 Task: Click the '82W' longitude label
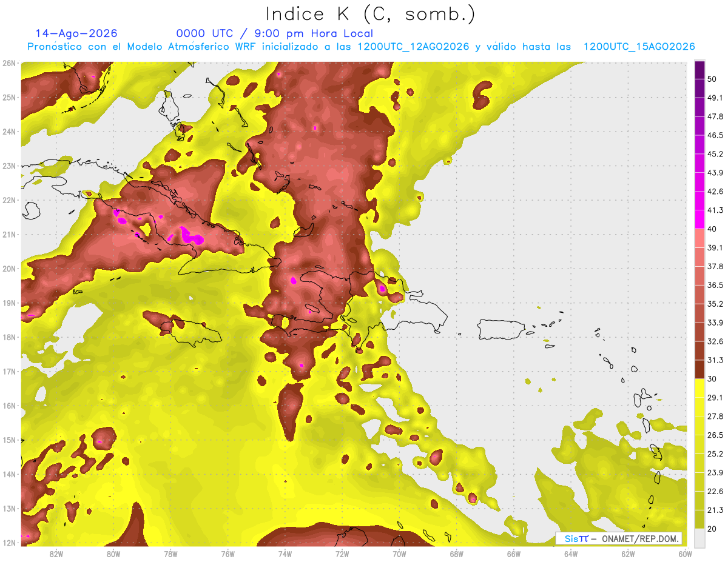click(x=56, y=554)
